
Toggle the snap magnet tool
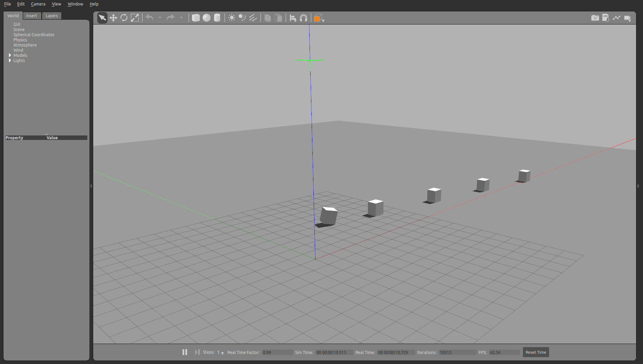click(303, 18)
